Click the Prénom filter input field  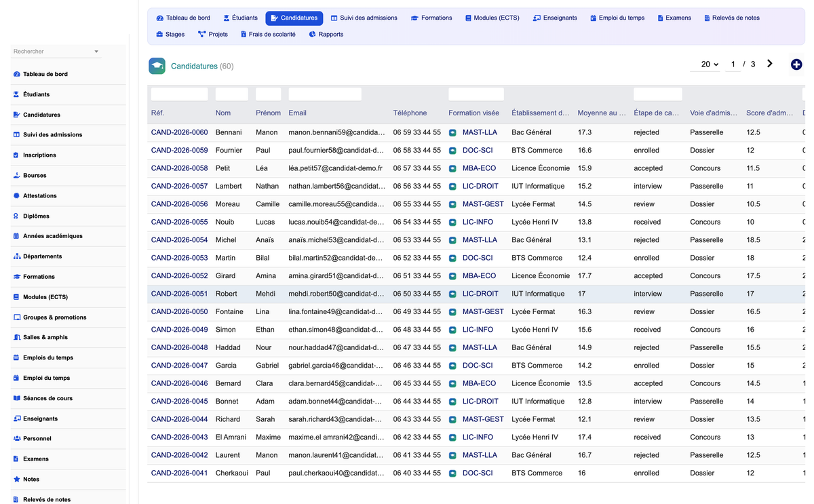click(x=268, y=94)
